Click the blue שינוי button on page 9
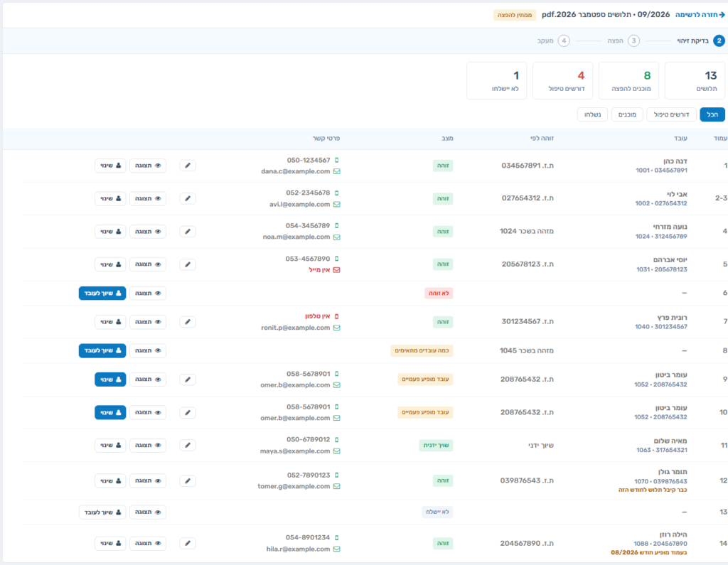Image resolution: width=728 pixels, height=565 pixels. (110, 380)
